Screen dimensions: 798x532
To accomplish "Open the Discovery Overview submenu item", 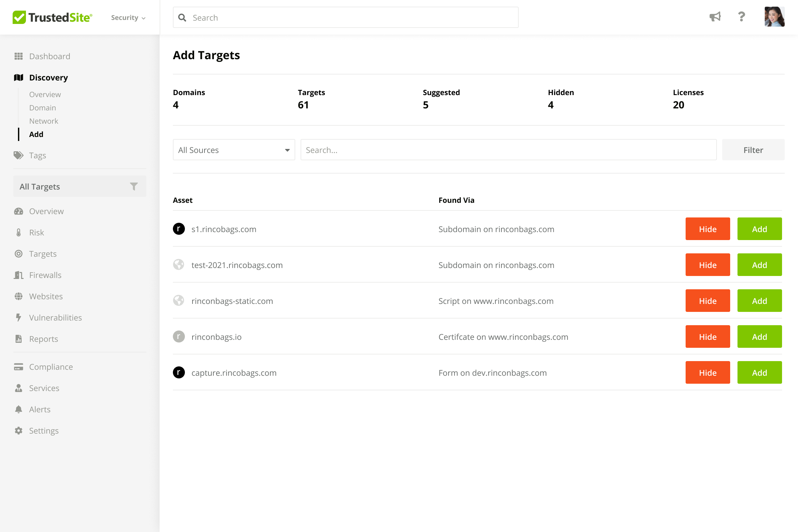I will pyautogui.click(x=45, y=94).
